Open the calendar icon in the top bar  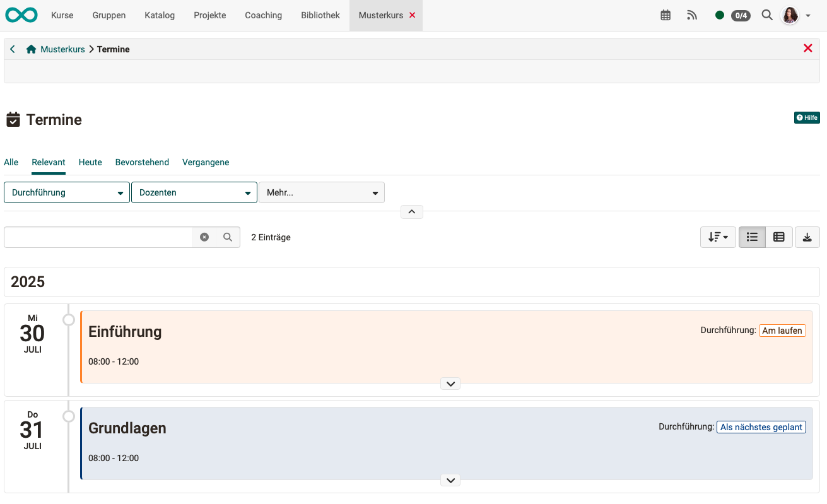pos(666,15)
